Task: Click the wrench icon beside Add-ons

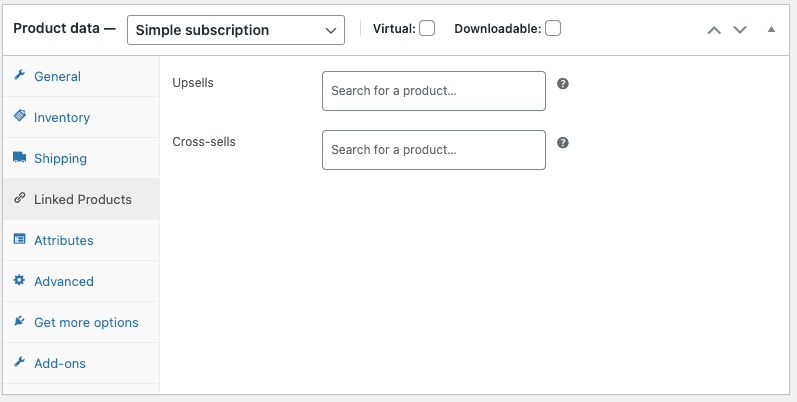Action: pos(19,363)
